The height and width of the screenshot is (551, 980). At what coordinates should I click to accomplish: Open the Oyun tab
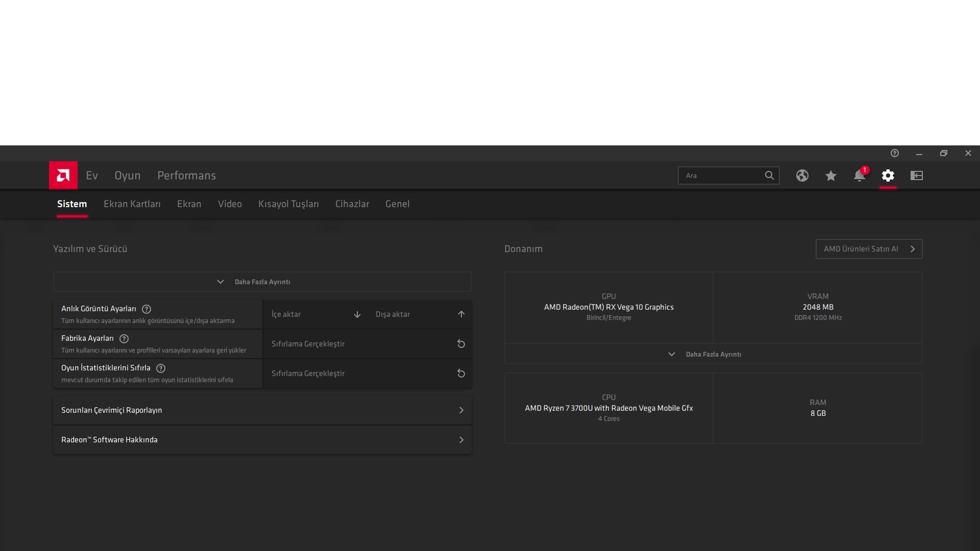(128, 176)
